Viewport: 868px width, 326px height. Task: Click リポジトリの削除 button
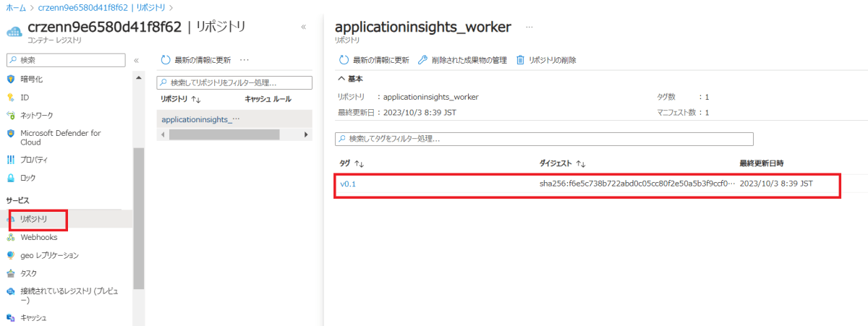click(x=546, y=59)
